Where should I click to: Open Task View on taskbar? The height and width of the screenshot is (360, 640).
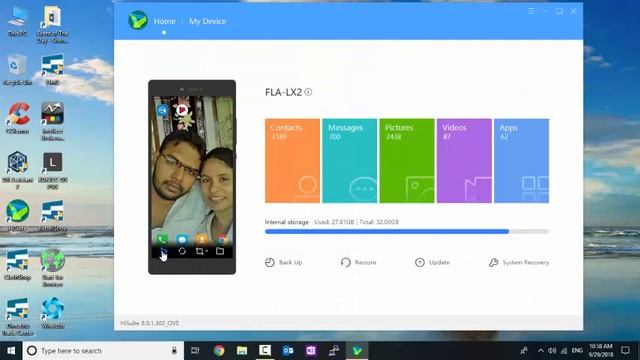click(x=195, y=351)
